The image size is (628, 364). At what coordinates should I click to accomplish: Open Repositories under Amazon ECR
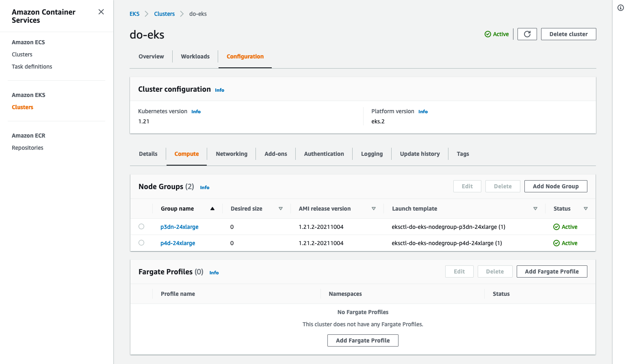[x=28, y=148]
